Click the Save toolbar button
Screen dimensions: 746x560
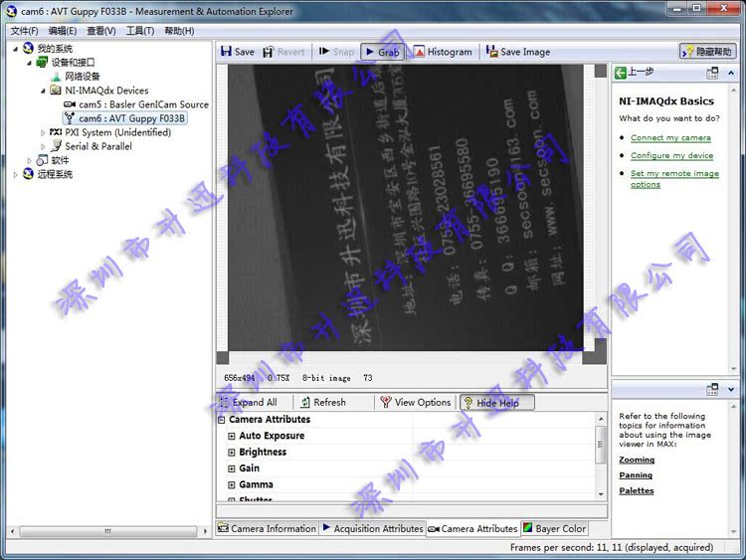pos(238,52)
